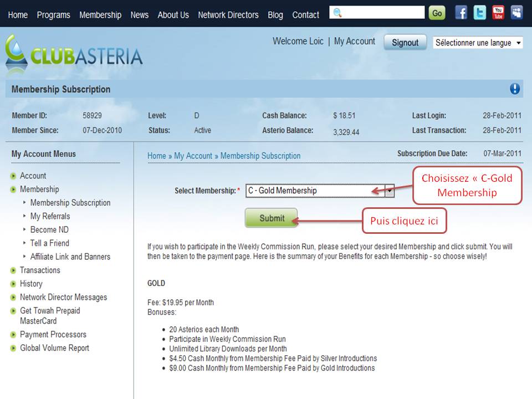The image size is (532, 399).
Task: Open the Sélectionner une langue dropdown
Action: point(478,43)
